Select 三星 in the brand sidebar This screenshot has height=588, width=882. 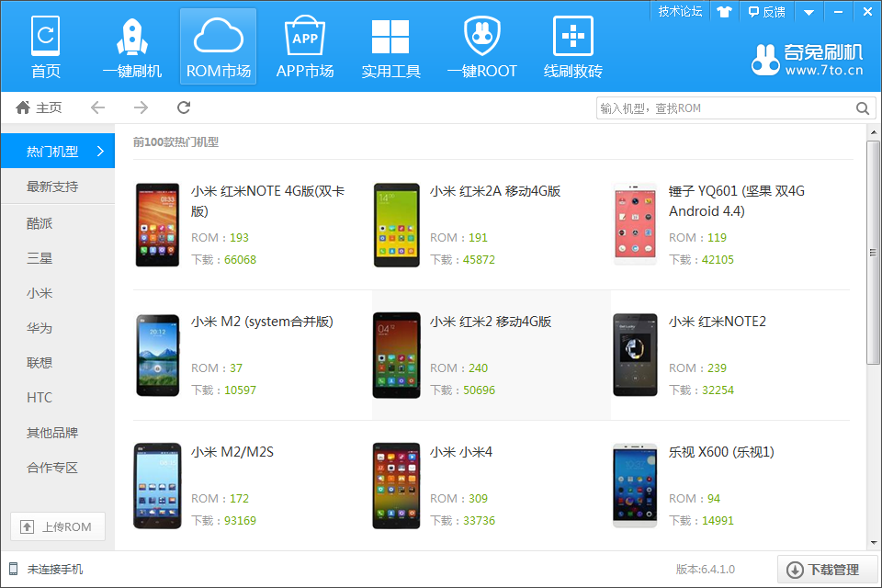pyautogui.click(x=40, y=258)
